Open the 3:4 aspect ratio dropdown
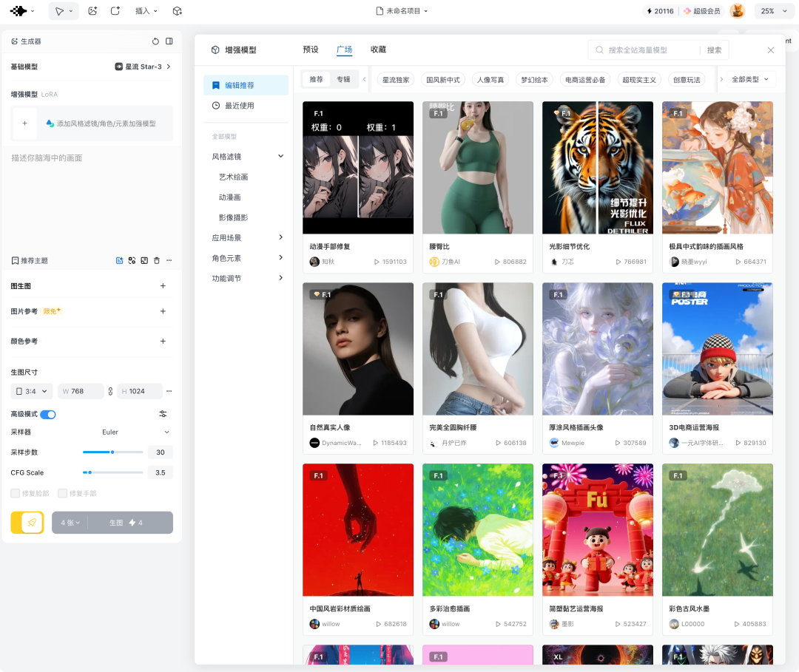This screenshot has width=799, height=672. (32, 391)
